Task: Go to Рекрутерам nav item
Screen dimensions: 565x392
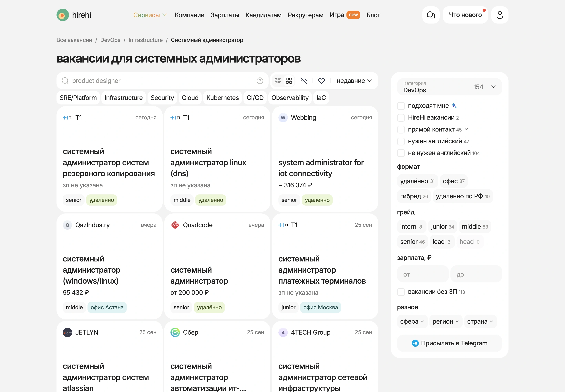Action: tap(305, 15)
